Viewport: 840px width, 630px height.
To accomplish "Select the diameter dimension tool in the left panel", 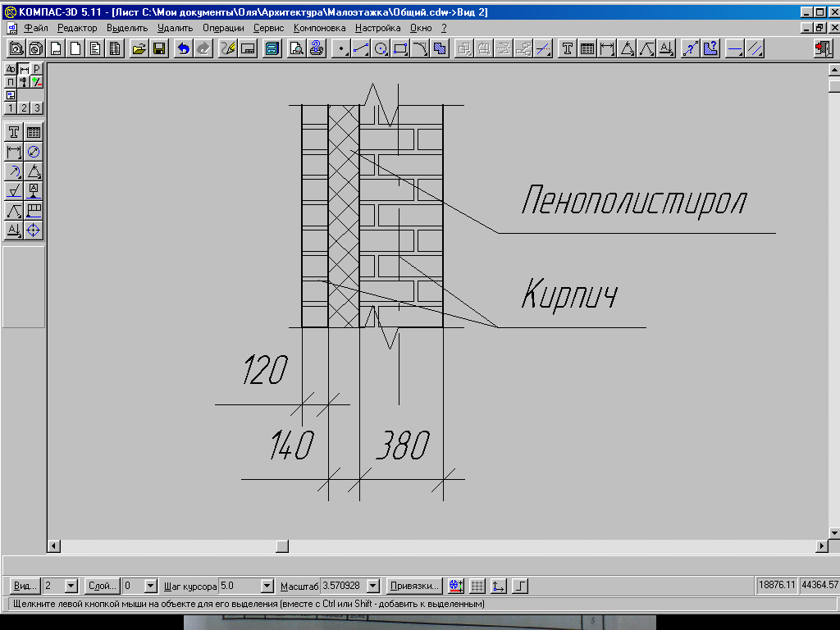I will (33, 152).
